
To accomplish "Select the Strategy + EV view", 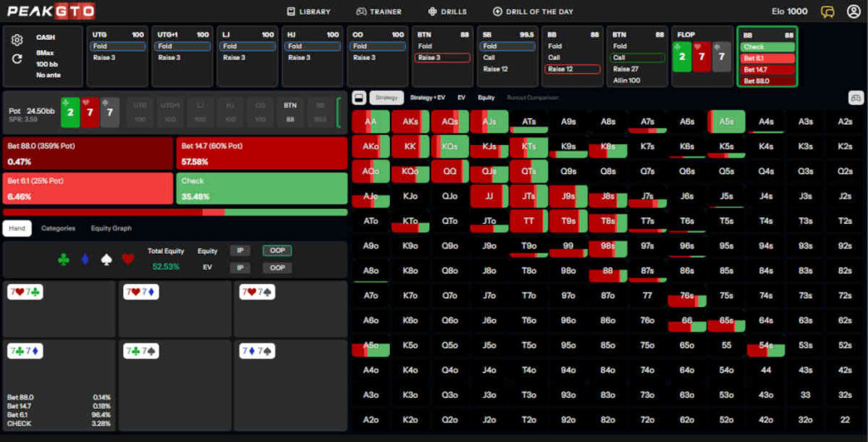I will pos(432,98).
